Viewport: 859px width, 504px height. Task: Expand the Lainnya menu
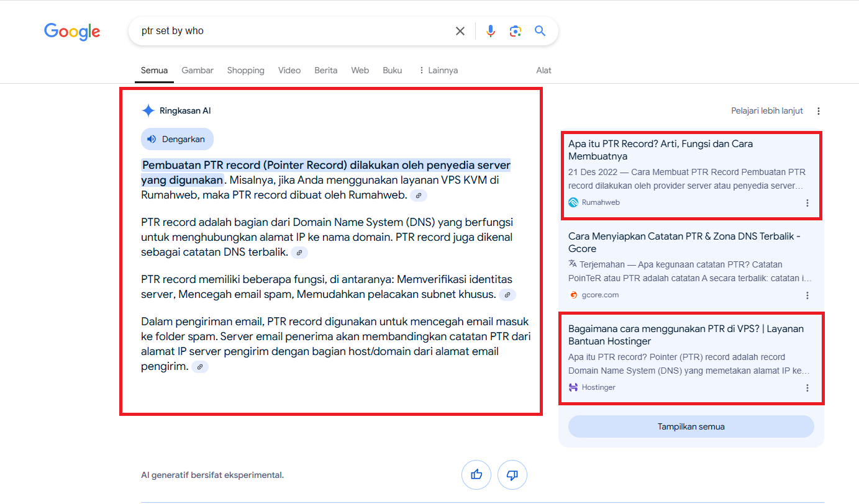tap(439, 70)
